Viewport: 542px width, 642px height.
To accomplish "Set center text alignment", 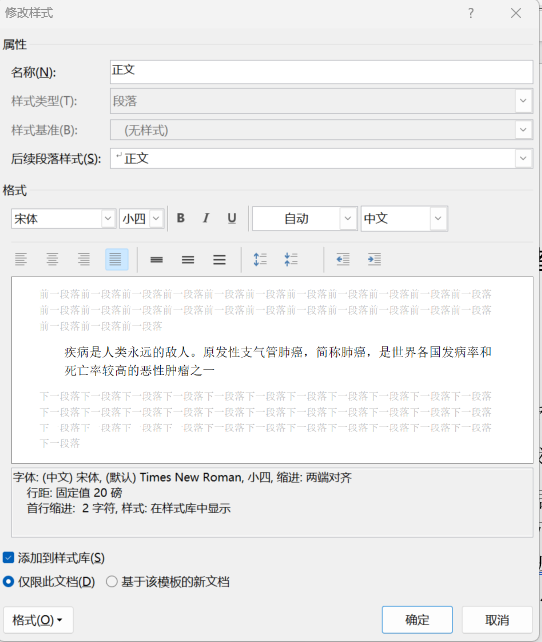I will (x=52, y=259).
